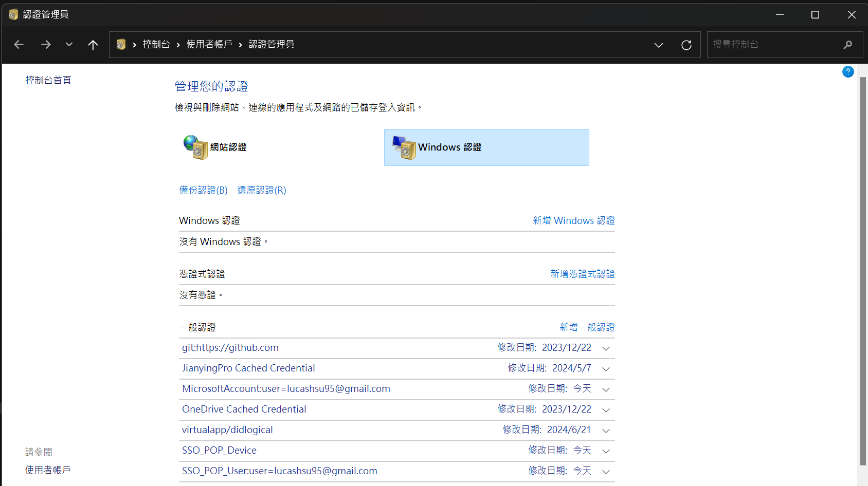Open MicrosoftAccount:user=lucashsu95@gmail.com entry

point(286,389)
